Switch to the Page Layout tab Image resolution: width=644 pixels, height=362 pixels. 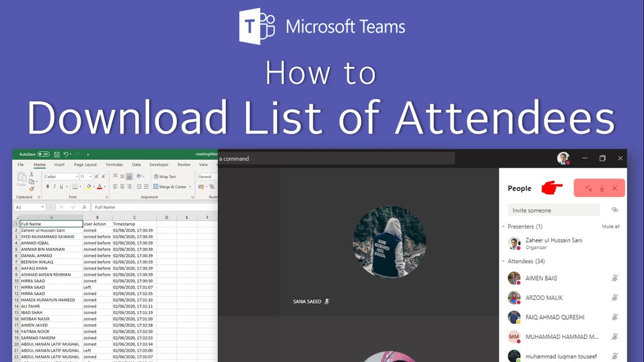coord(86,164)
